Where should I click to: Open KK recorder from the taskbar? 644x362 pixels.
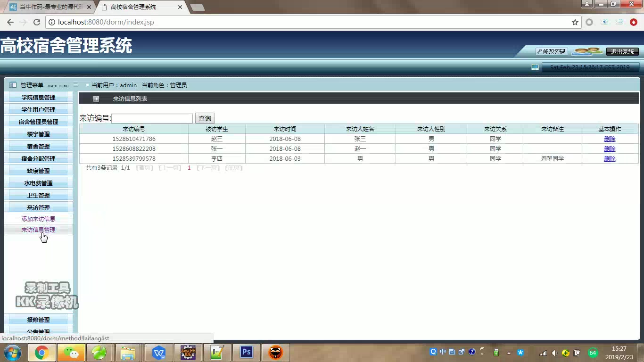[x=276, y=353]
